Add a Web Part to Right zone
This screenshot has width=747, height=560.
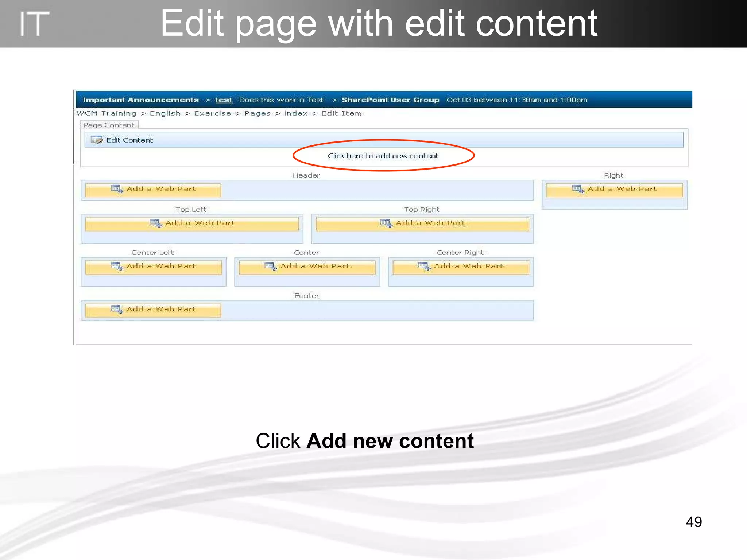pyautogui.click(x=615, y=190)
